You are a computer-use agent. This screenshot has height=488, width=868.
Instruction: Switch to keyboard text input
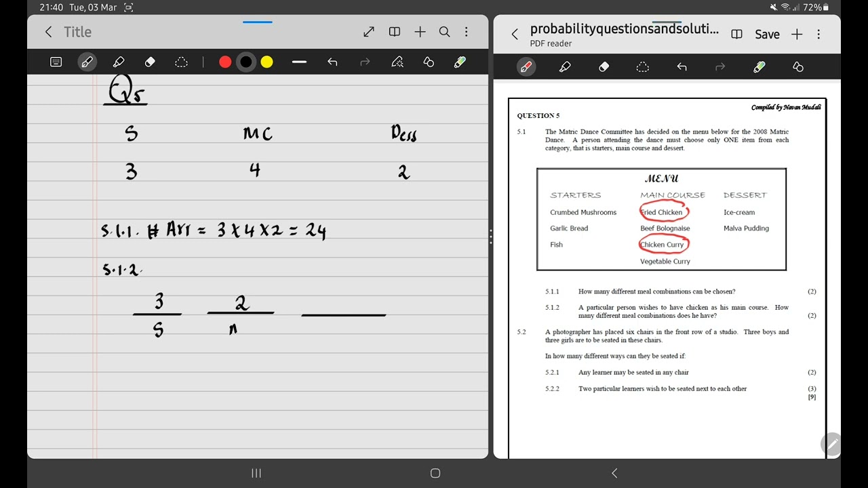[x=56, y=62]
